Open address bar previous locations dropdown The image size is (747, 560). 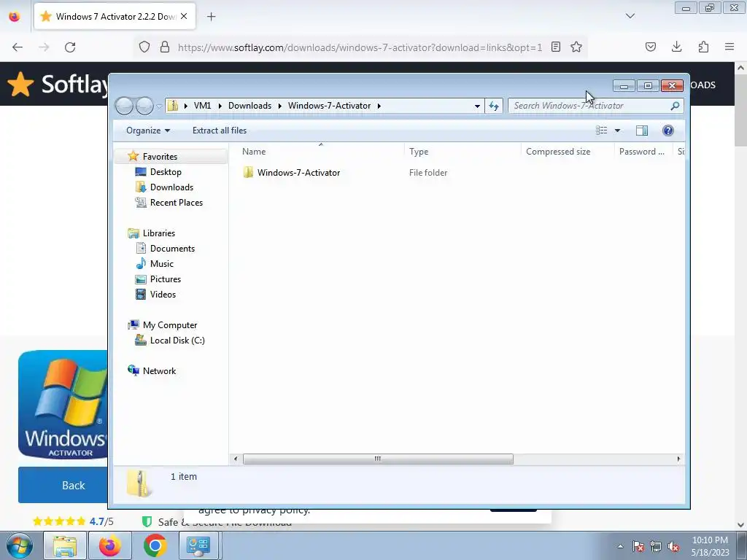click(477, 106)
